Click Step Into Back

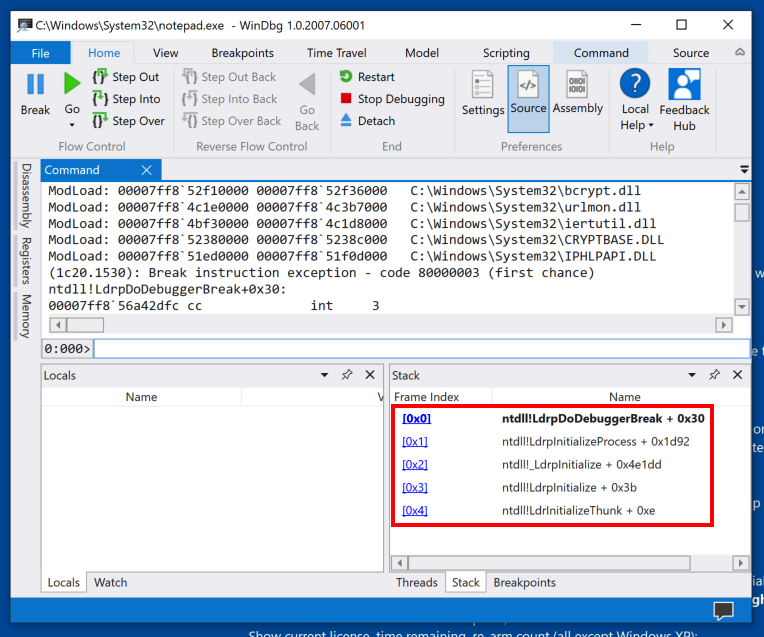click(229, 99)
